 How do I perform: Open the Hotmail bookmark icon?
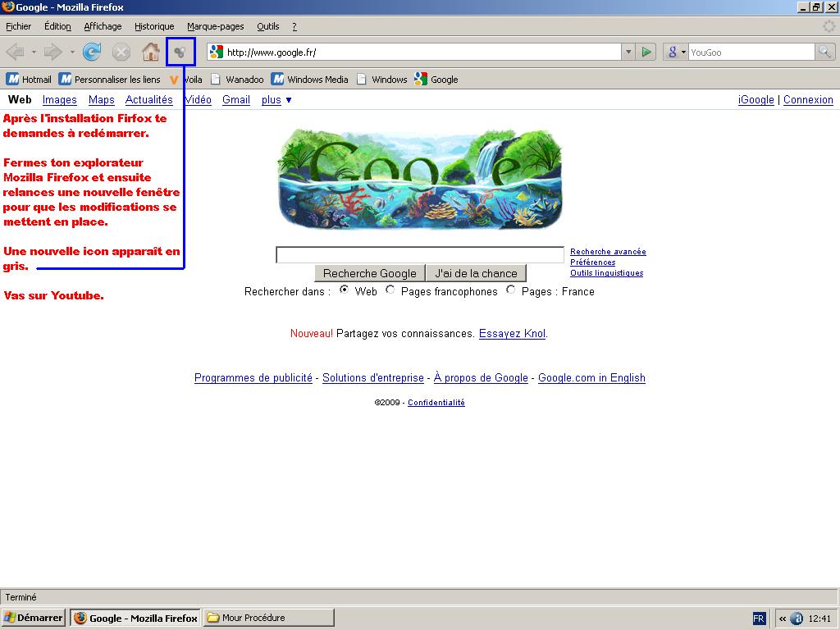13,80
